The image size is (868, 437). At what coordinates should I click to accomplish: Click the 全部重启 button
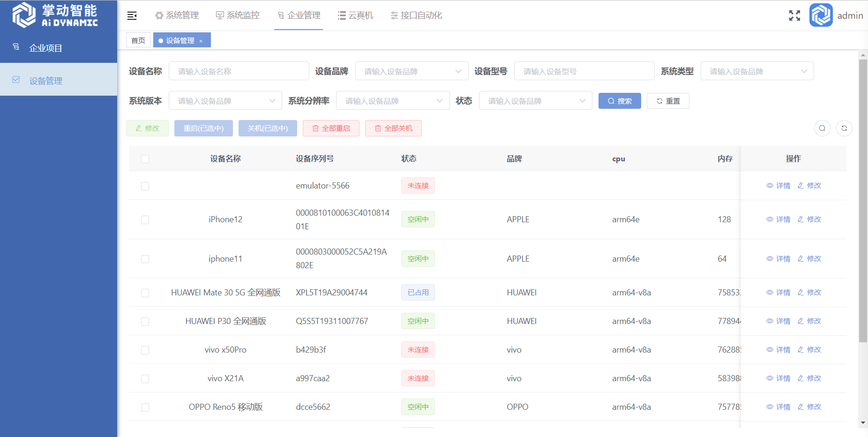click(x=331, y=128)
